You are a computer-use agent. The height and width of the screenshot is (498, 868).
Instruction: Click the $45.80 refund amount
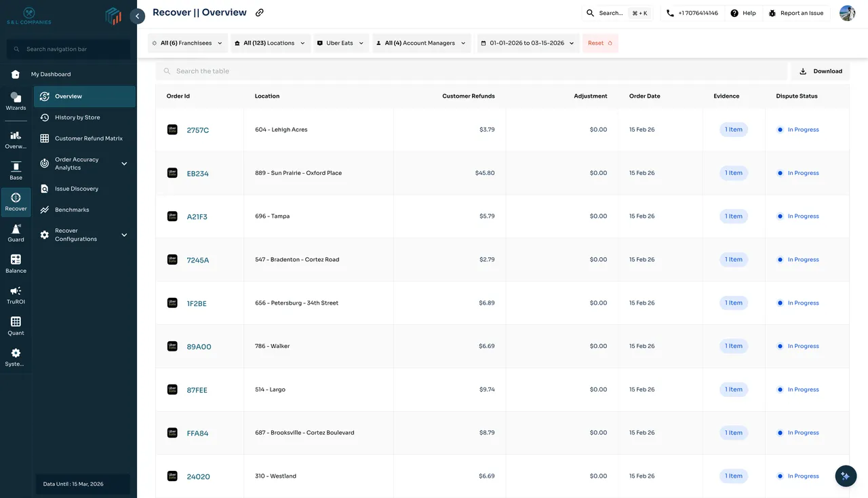485,173
